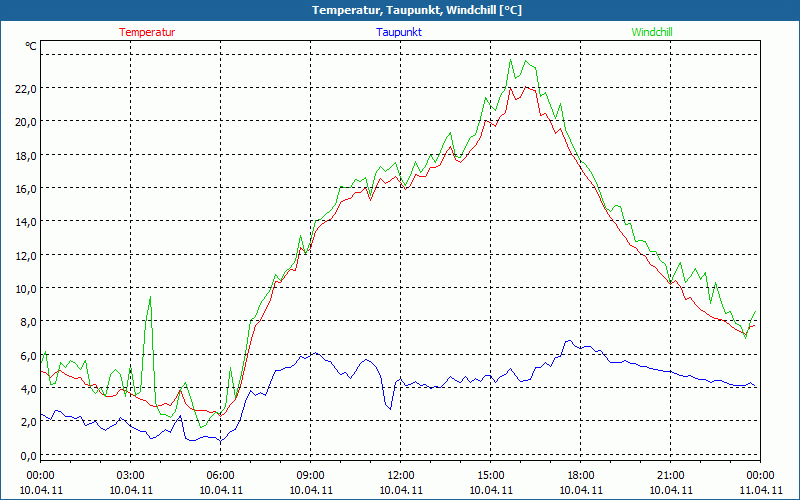Viewport: 800px width, 500px height.
Task: Click the '09:00' time axis label
Action: (x=311, y=476)
